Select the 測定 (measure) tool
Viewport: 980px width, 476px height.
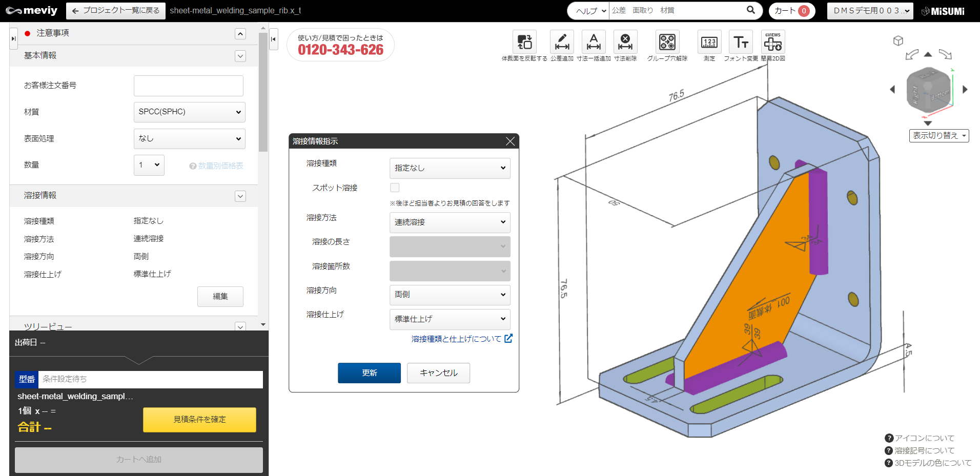(709, 42)
